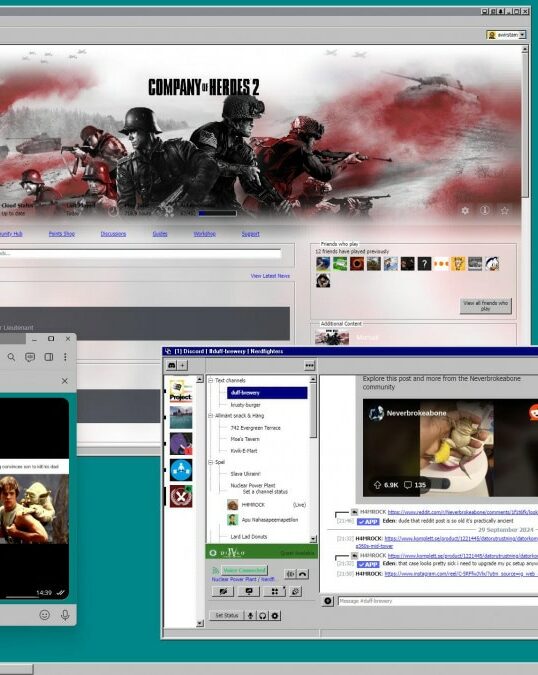Click the Voice Connected status button
The width and height of the screenshot is (538, 675).
(x=244, y=570)
